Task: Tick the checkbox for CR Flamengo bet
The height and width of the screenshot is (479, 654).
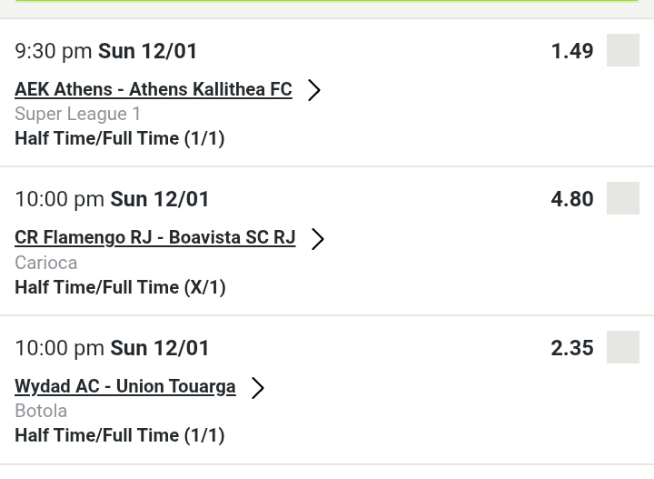Action: [623, 198]
